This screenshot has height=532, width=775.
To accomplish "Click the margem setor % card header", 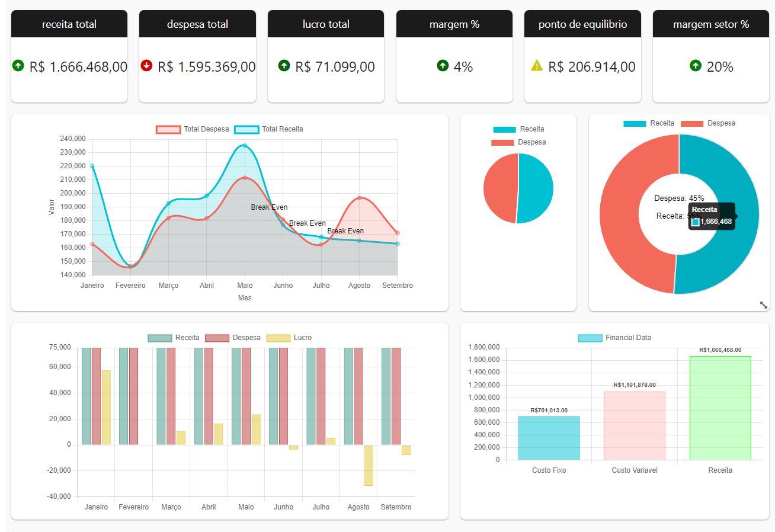I will tap(711, 24).
